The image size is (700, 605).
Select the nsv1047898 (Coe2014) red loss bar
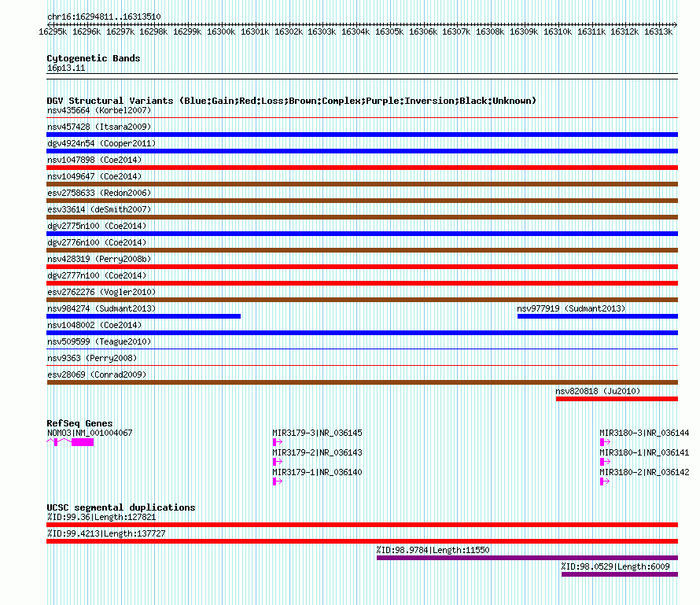tap(362, 168)
